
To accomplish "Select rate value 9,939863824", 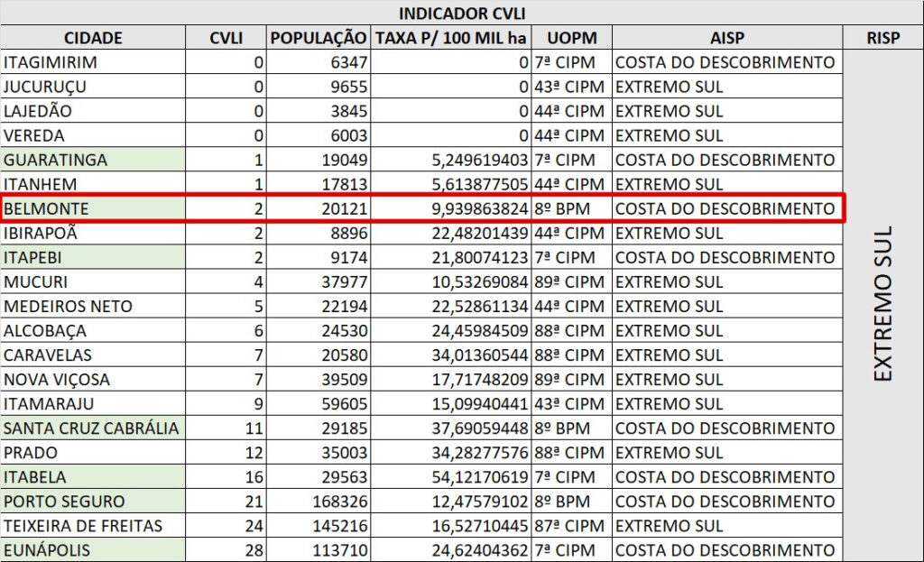I will pos(451,208).
